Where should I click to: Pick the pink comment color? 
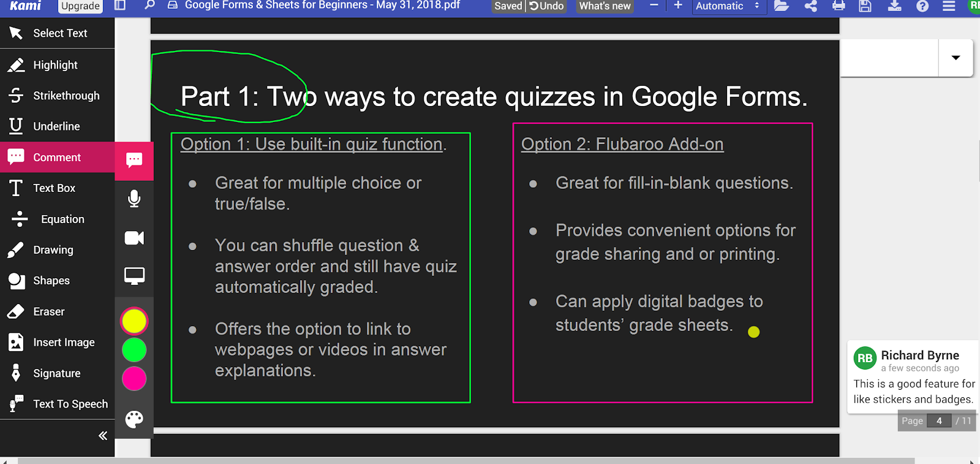pyautogui.click(x=134, y=379)
